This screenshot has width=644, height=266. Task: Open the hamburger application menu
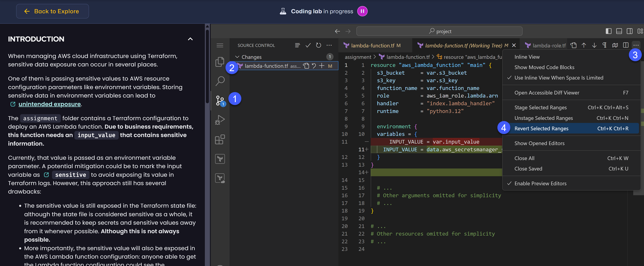click(220, 45)
